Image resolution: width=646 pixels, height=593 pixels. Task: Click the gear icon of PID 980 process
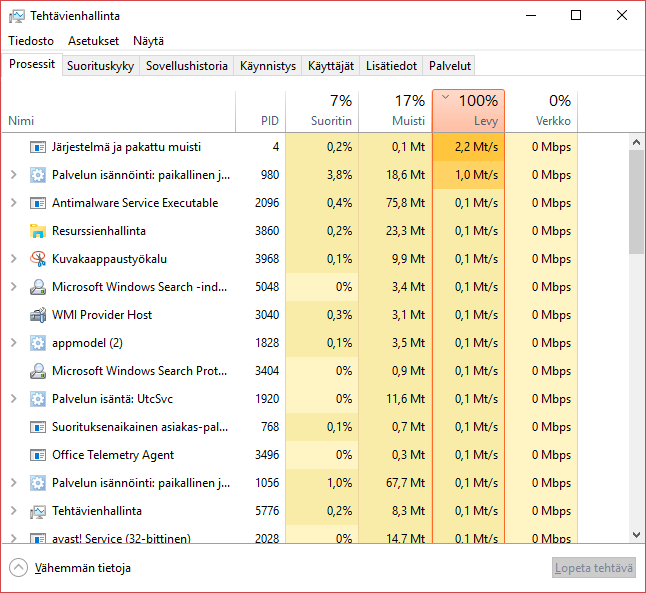37,175
